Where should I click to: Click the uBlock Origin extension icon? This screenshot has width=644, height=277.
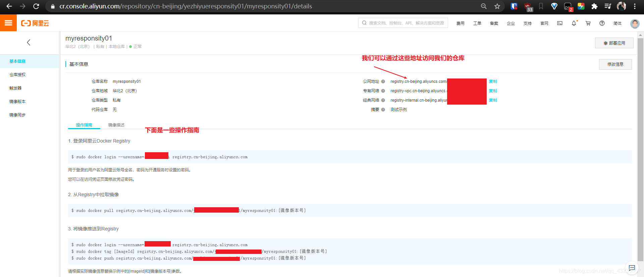tap(528, 6)
